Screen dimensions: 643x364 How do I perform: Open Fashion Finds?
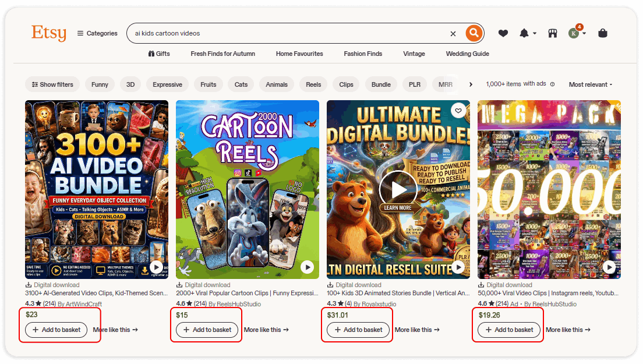363,54
